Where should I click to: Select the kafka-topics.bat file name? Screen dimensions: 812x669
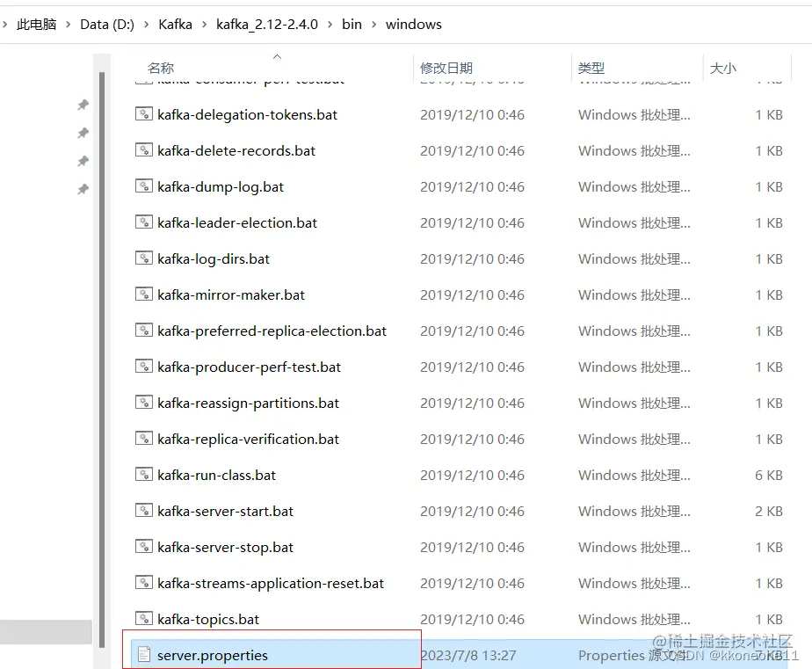point(208,619)
